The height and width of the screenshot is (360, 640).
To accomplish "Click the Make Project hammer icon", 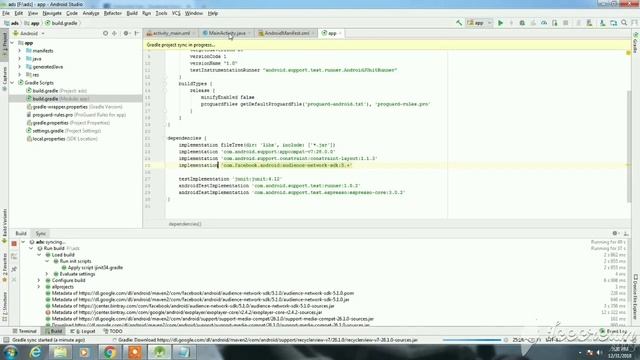I will [459, 23].
